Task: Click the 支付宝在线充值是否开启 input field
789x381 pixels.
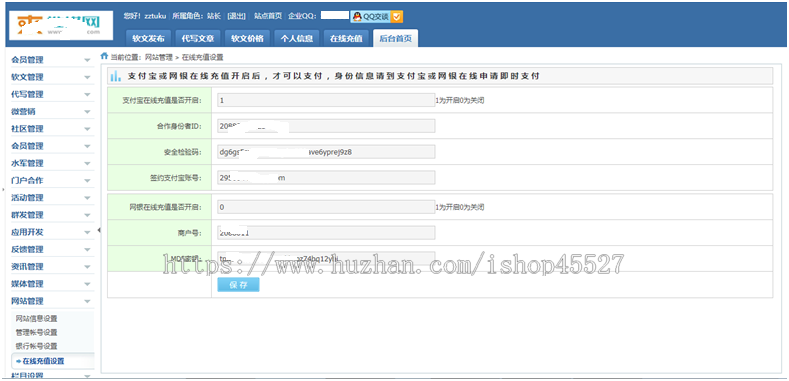Action: click(x=326, y=100)
